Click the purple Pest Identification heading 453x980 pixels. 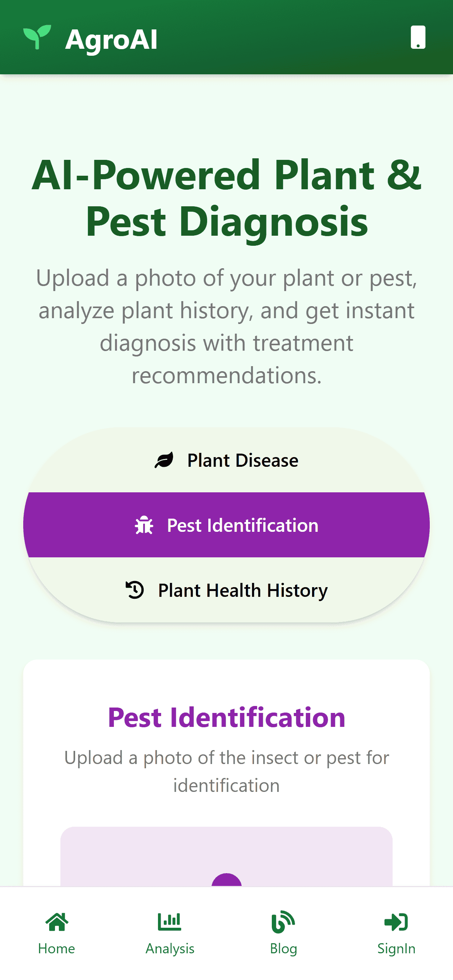(226, 718)
